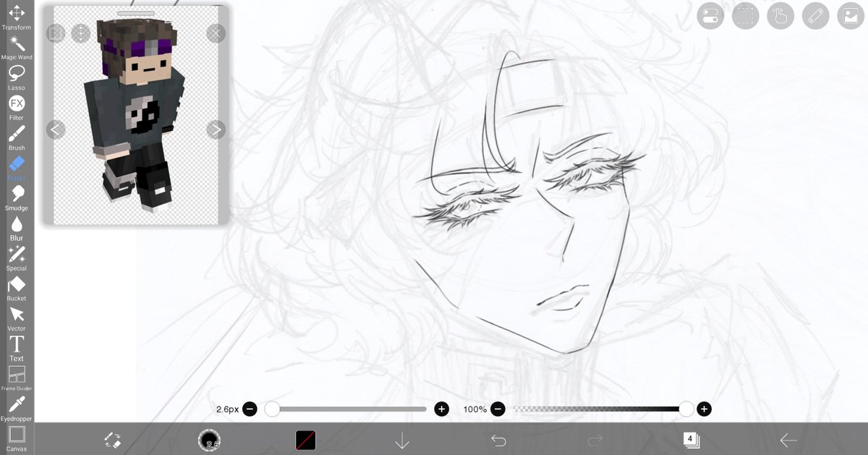The image size is (868, 455).
Task: Undo the last stroke
Action: [498, 440]
